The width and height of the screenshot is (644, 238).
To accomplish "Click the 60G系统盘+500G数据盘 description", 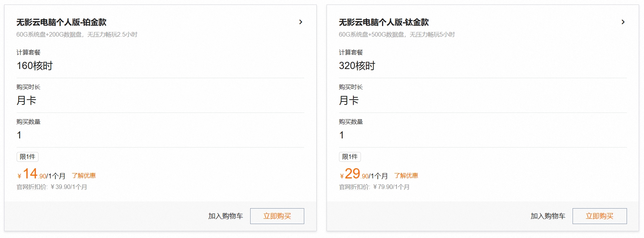I will [397, 35].
